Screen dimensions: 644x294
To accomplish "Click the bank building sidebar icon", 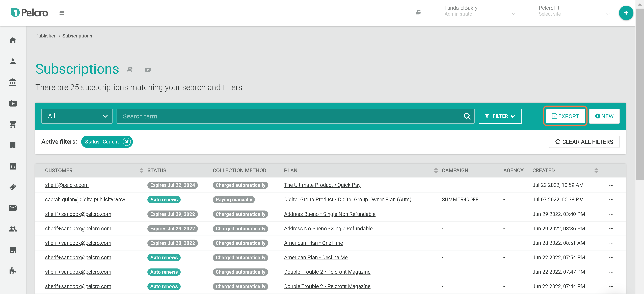I will tap(13, 82).
